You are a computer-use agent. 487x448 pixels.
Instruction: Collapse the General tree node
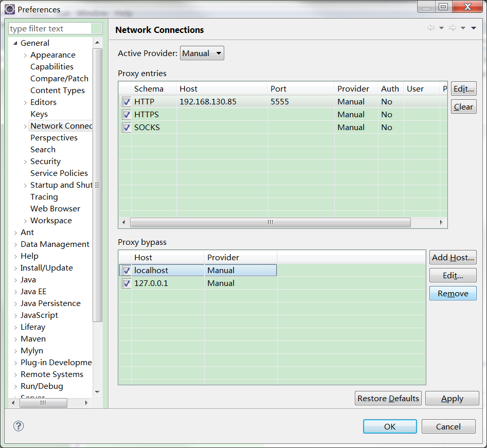coord(15,43)
